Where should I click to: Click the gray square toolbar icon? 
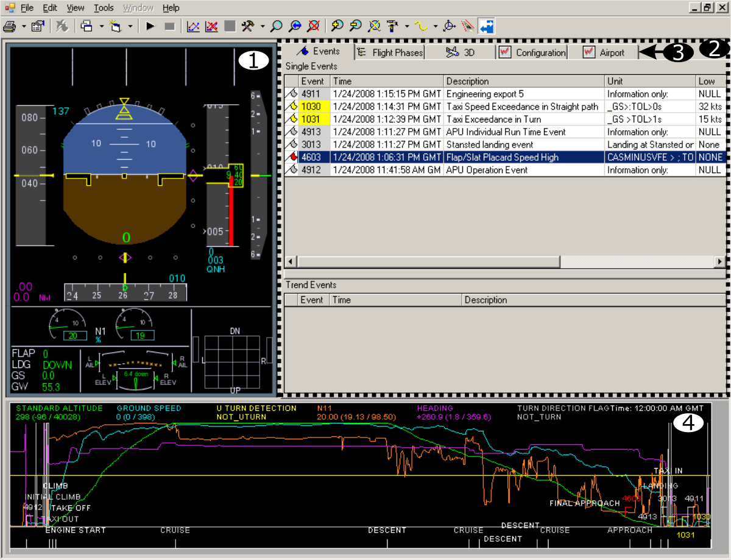point(230,26)
